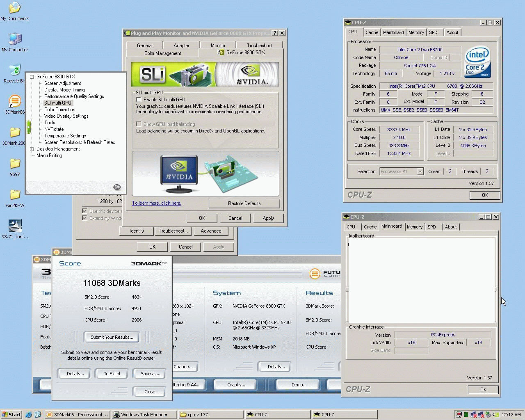Click Submit Your Results button

pos(112,337)
